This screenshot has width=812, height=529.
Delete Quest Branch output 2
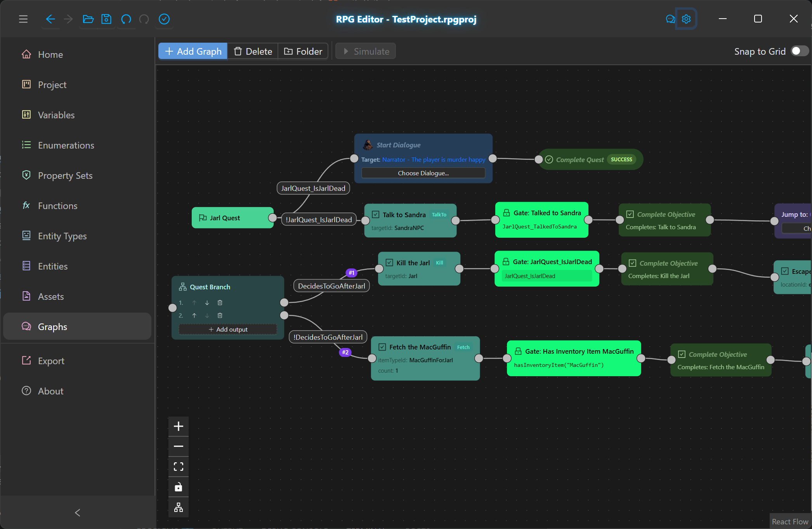pyautogui.click(x=220, y=315)
